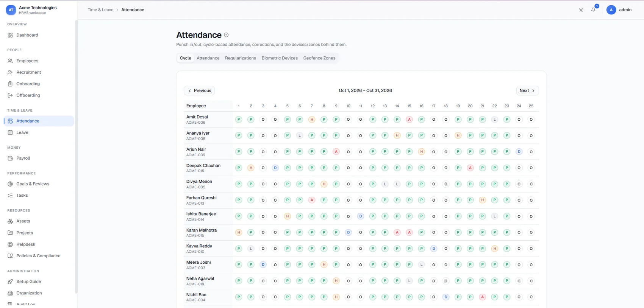The width and height of the screenshot is (644, 308).
Task: Switch to the Attendance tab
Action: pyautogui.click(x=208, y=58)
